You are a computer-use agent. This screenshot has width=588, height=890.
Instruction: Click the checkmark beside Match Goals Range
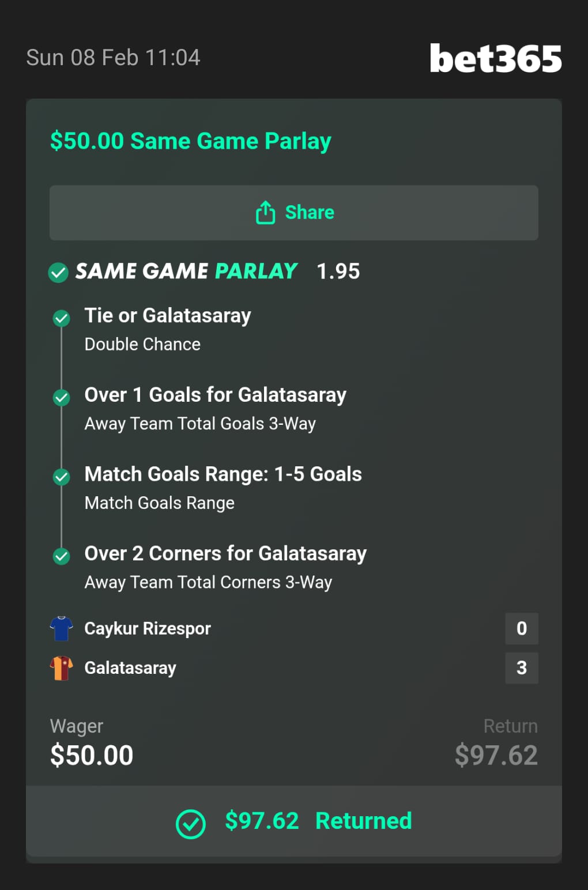61,477
